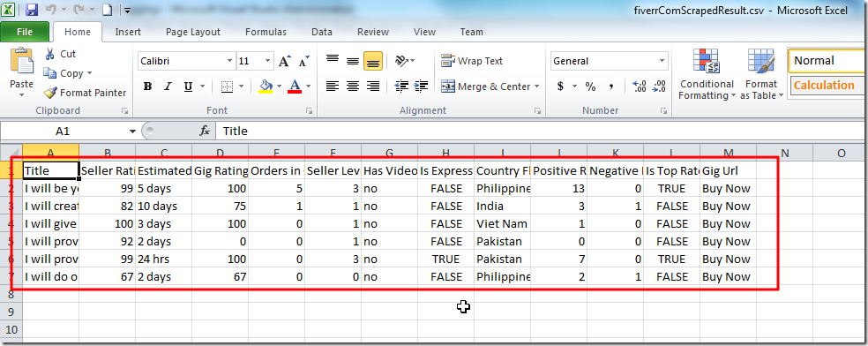The height and width of the screenshot is (346, 868).
Task: Toggle Wrap Text option
Action: [472, 61]
